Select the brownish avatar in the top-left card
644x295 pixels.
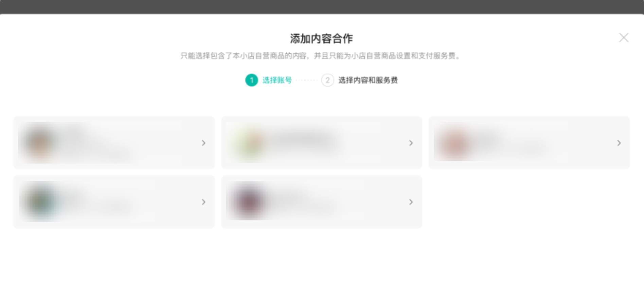39,143
